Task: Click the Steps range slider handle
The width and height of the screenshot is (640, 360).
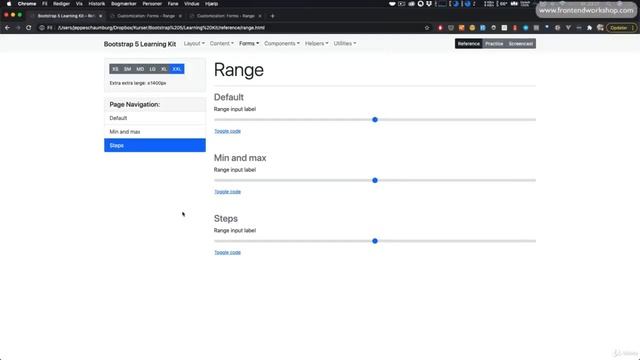Action: (375, 241)
